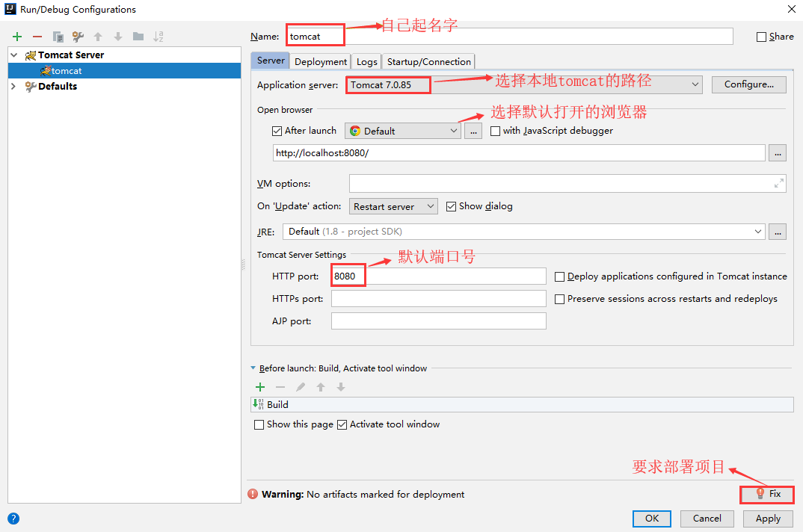Toggle Share checkbox
This screenshot has width=803, height=532.
pos(762,37)
